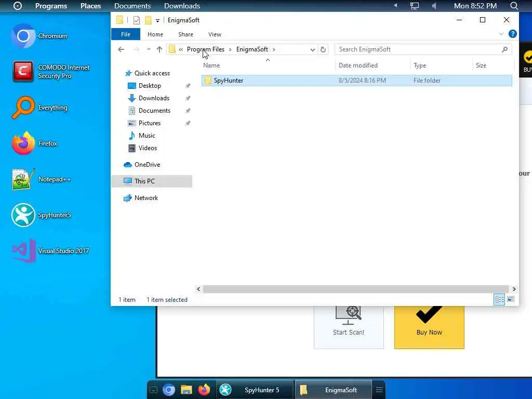The width and height of the screenshot is (532, 399).
Task: Open Visual Studio 2017 shortcut
Action: pos(23,251)
